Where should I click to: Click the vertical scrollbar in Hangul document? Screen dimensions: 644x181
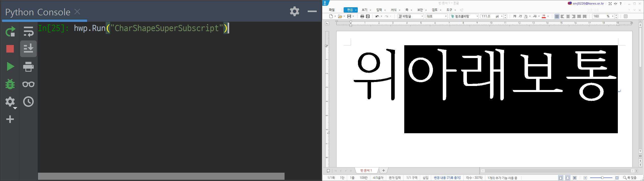click(x=640, y=47)
